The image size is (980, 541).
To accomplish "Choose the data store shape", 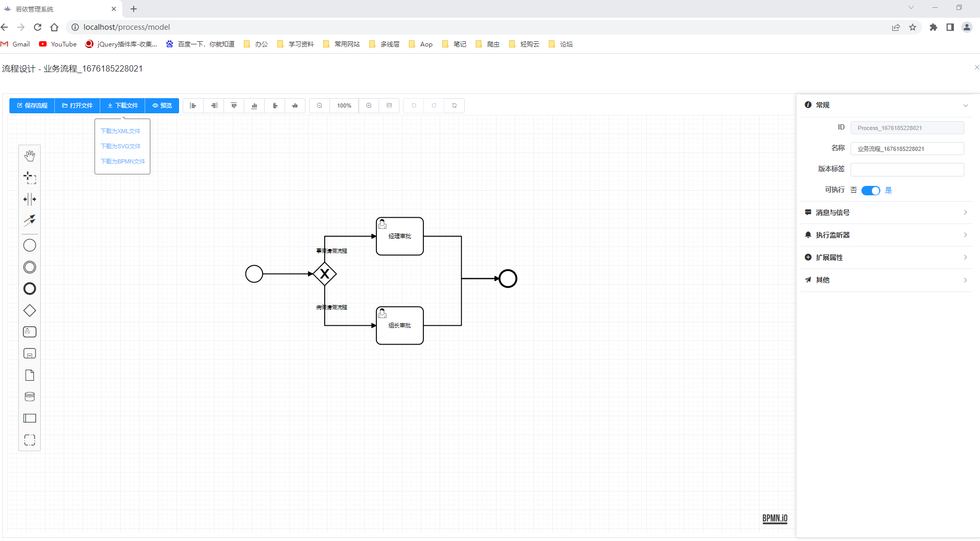I will coord(30,396).
